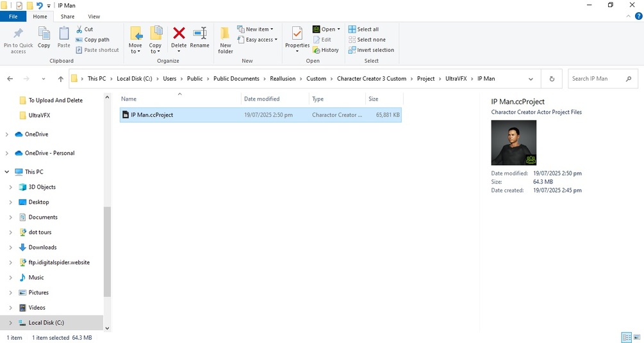This screenshot has height=343, width=644.
Task: Open the New item dropdown
Action: (256, 29)
